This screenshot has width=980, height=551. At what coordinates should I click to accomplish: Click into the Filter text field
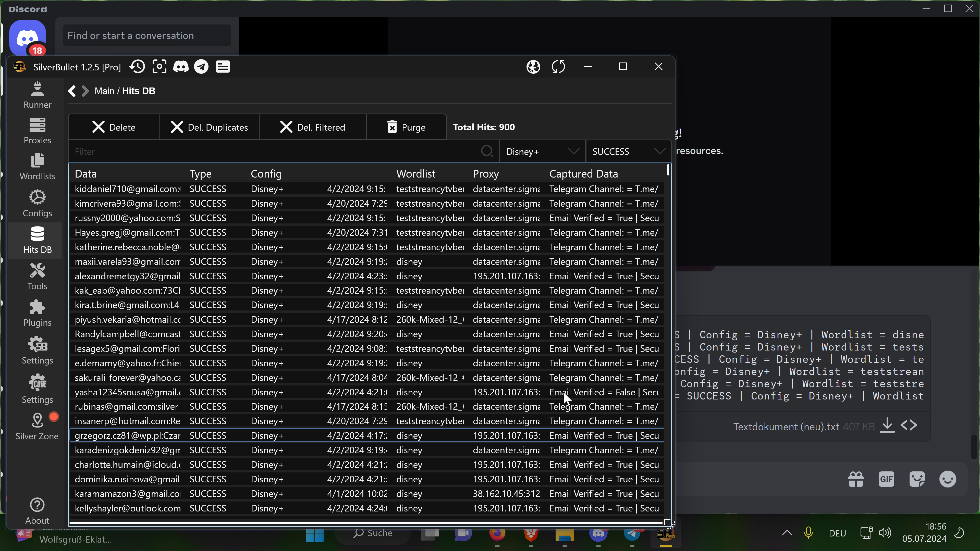pos(274,152)
